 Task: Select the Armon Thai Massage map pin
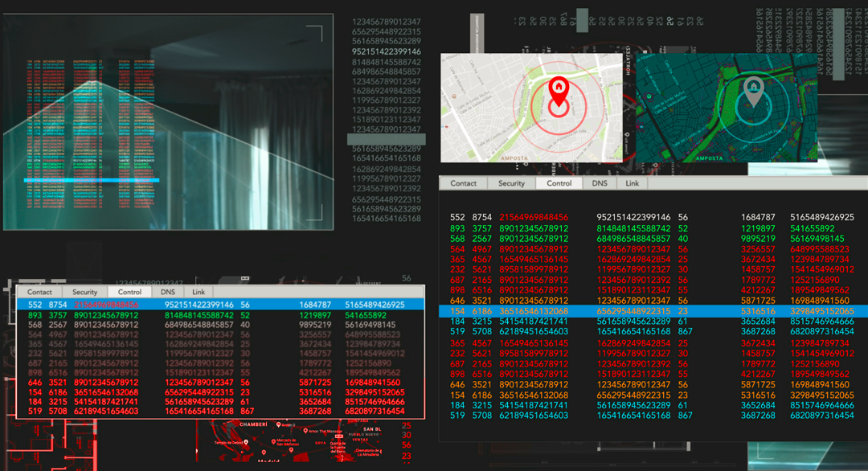point(306,431)
